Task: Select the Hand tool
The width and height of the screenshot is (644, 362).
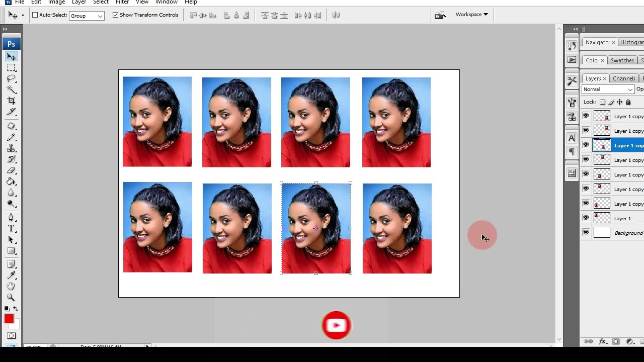Action: point(11,286)
